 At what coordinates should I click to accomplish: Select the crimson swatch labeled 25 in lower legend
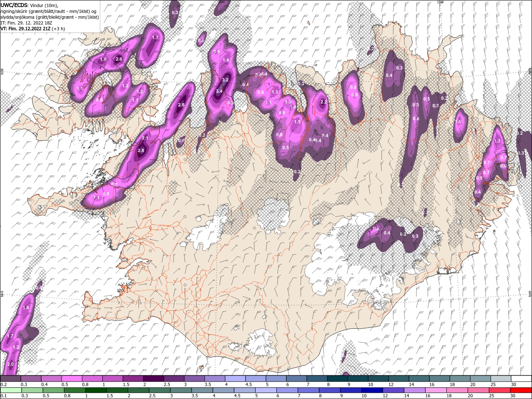point(499,390)
